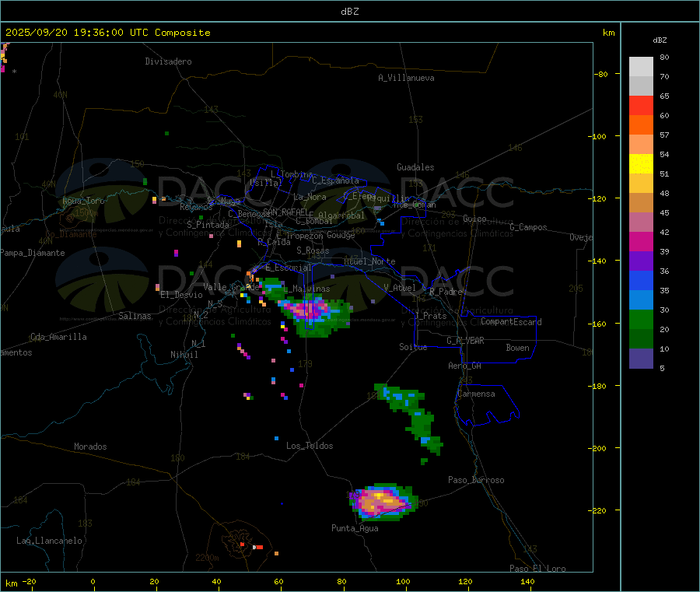Click the timestamp 2025/09/20 19:36:00 UTC Composite
This screenshot has width=700, height=592.
(107, 33)
